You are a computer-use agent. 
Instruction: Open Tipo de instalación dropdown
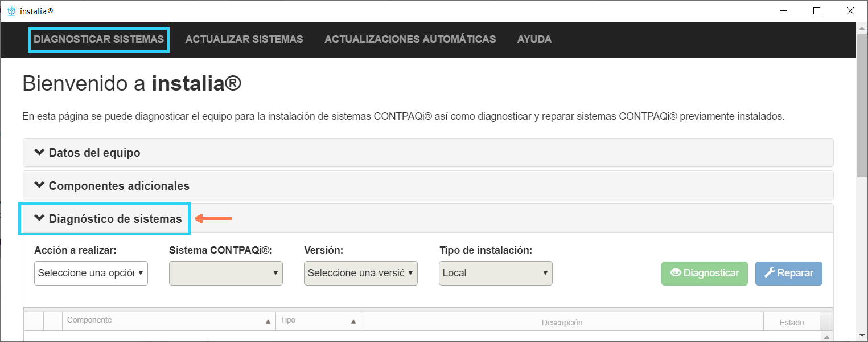[x=496, y=273]
